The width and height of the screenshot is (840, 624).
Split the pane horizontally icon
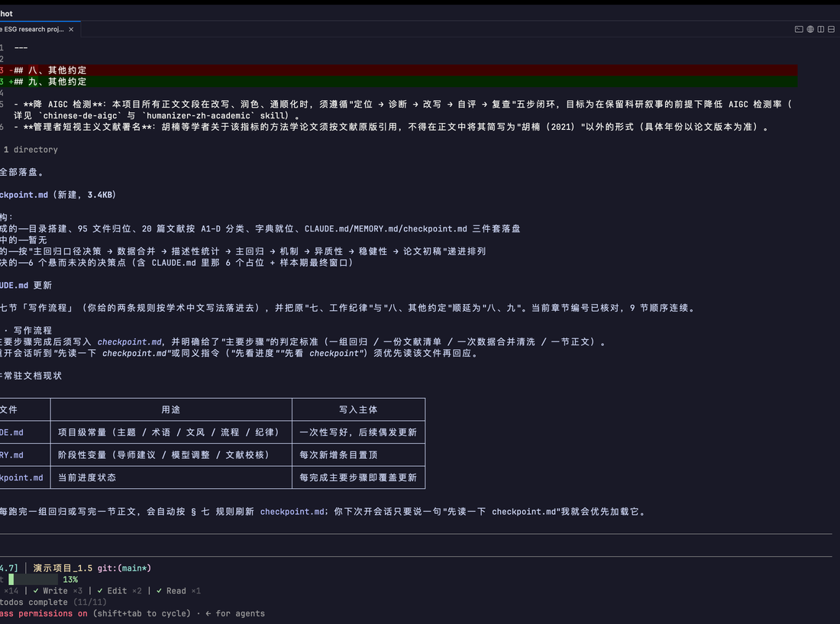[x=832, y=30]
